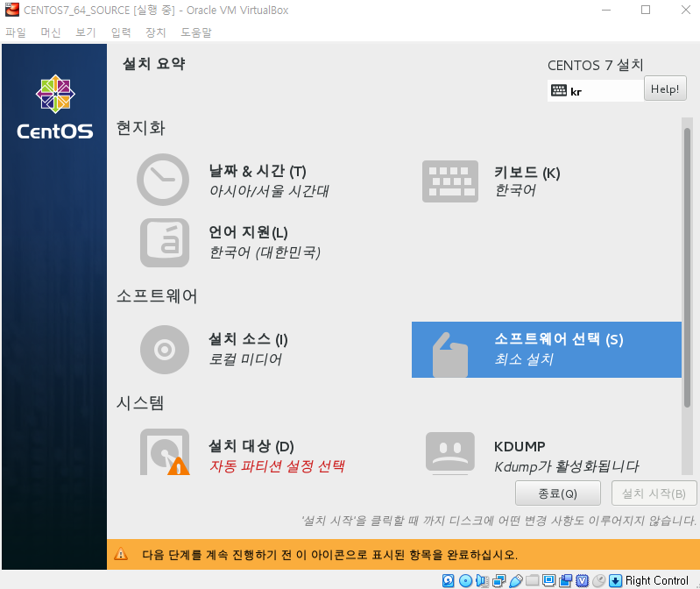Screen dimensions: 700x589
Task: Open the 장치 menu
Action: 155,32
